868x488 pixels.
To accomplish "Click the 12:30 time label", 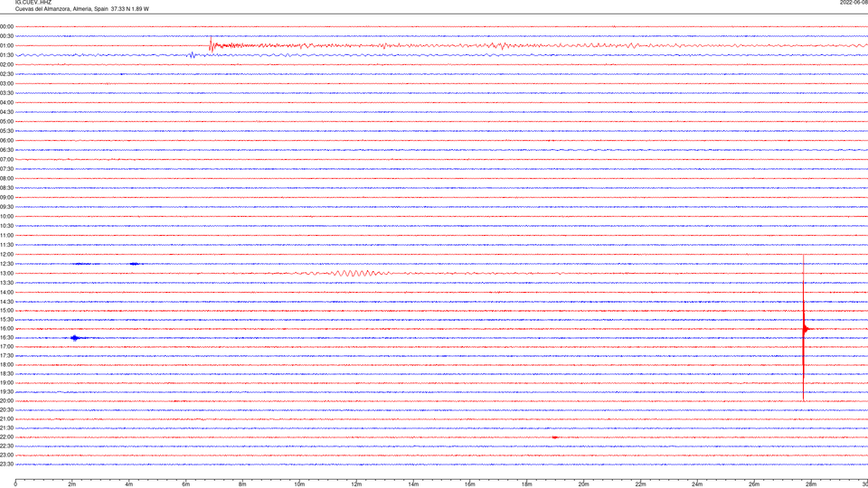I will point(6,264).
